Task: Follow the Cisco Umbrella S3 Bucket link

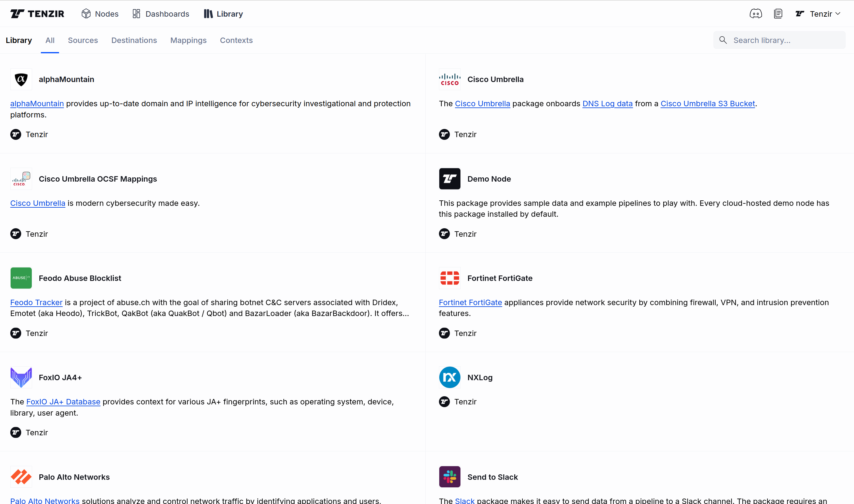Action: pyautogui.click(x=708, y=104)
